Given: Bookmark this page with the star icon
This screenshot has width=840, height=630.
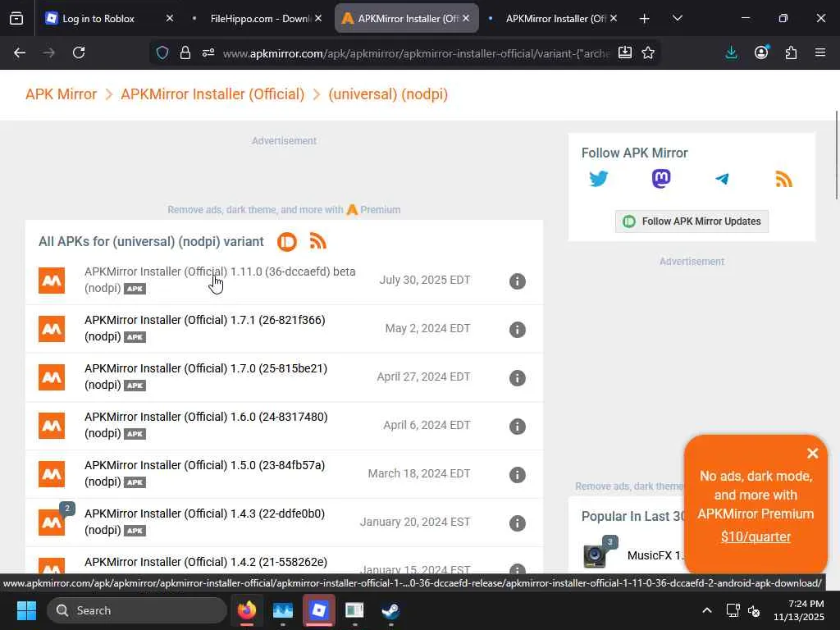Looking at the screenshot, I should [x=648, y=52].
